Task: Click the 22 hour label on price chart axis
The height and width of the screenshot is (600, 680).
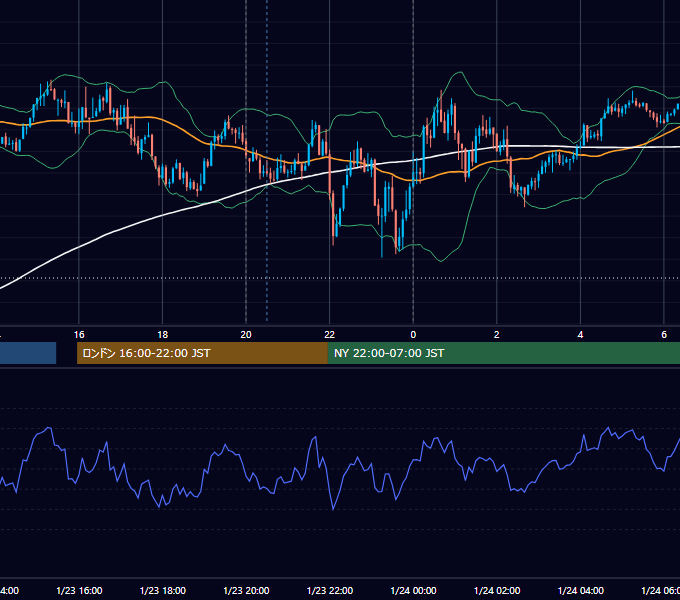Action: (330, 335)
